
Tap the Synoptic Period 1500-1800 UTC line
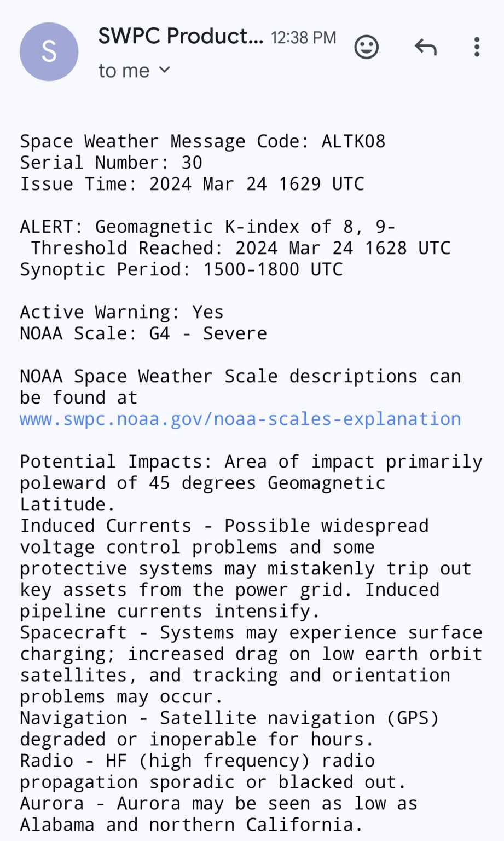tap(181, 269)
